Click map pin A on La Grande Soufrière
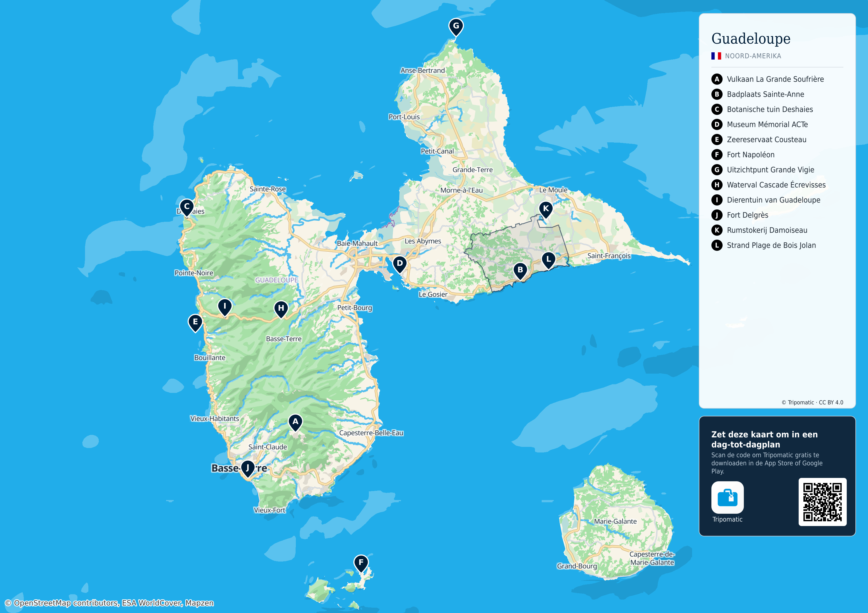This screenshot has height=613, width=868. [x=295, y=422]
